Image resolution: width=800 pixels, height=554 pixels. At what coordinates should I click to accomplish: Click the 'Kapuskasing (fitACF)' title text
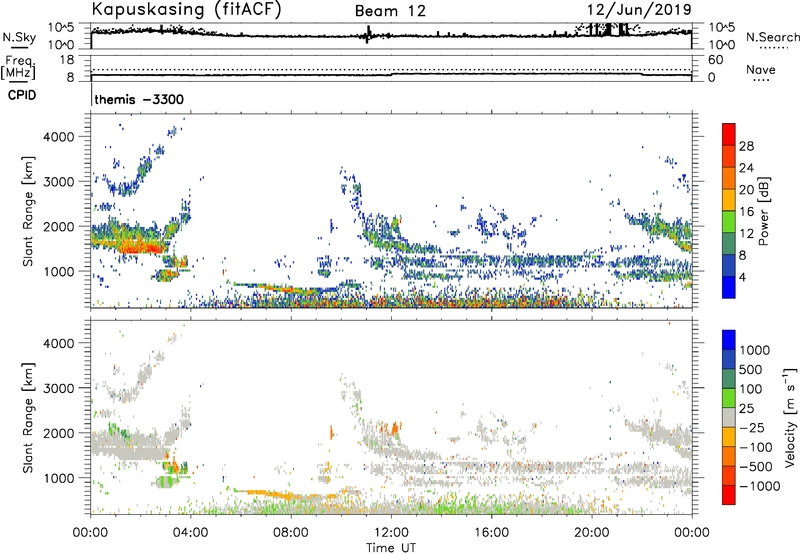(186, 10)
